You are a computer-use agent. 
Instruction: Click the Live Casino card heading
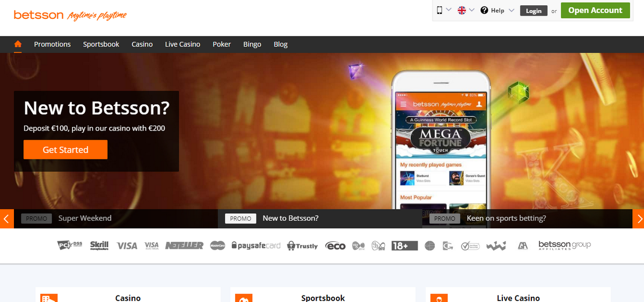point(518,298)
